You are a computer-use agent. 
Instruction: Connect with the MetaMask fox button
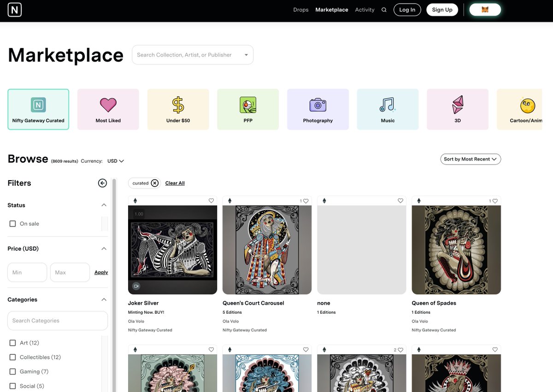point(485,10)
